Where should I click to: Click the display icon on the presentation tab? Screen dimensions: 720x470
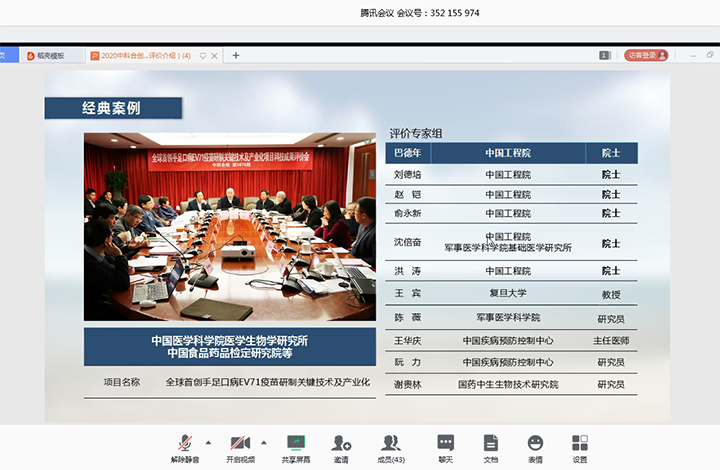coord(203,56)
